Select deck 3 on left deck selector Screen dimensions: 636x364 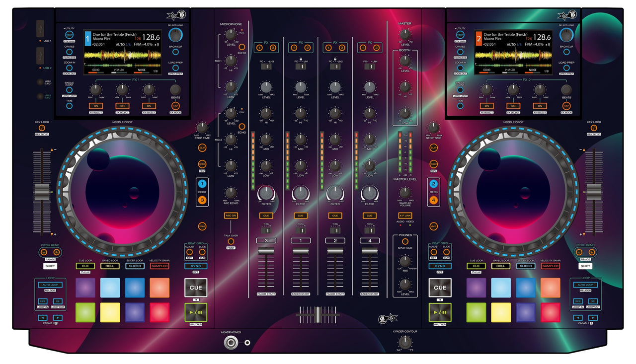202,200
